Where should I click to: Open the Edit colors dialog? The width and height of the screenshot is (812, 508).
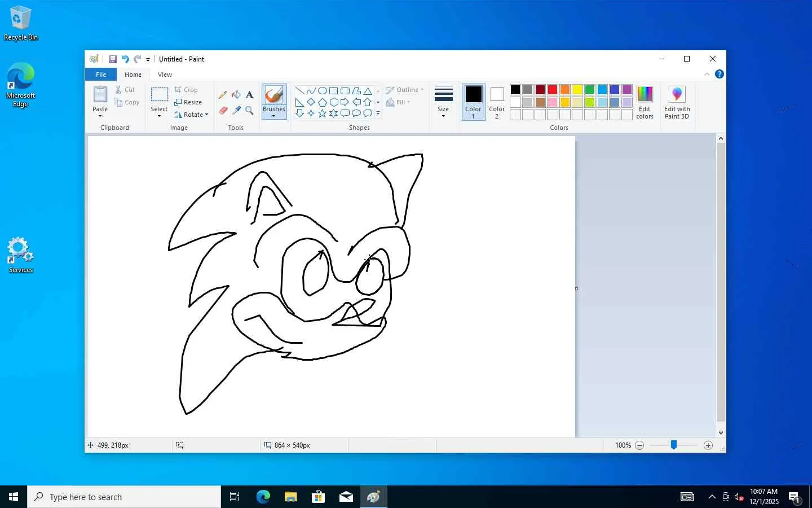(x=645, y=102)
